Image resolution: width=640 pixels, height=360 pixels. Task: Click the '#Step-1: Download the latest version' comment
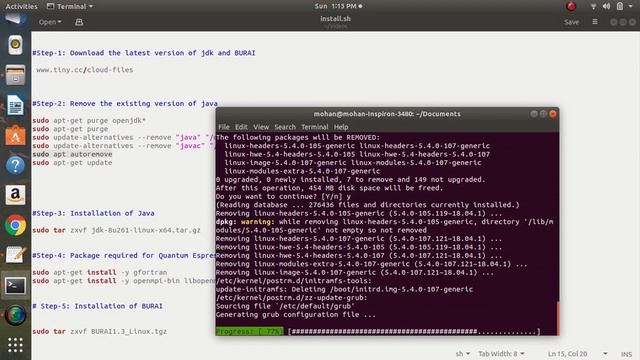point(144,53)
